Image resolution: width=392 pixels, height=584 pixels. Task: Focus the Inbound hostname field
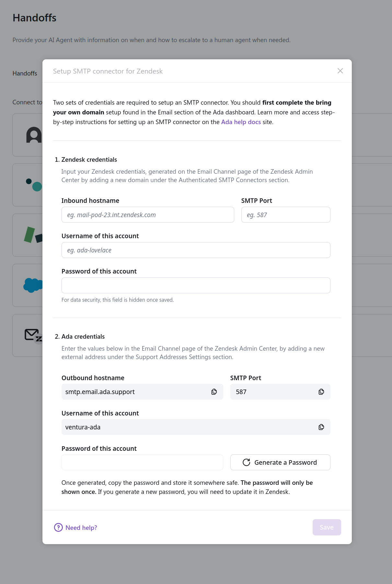click(x=148, y=215)
